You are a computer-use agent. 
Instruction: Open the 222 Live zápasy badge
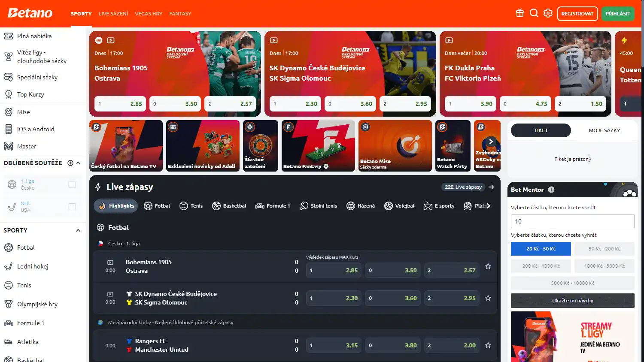click(463, 187)
